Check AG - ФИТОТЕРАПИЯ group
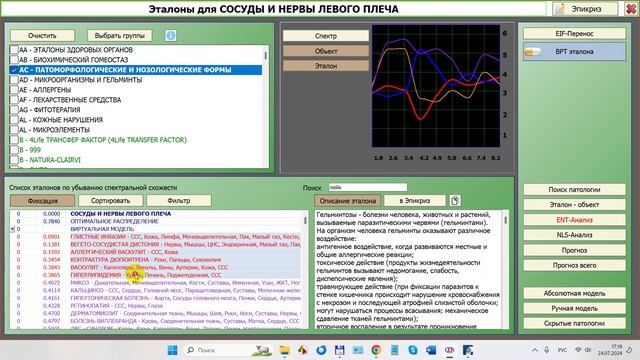The height and width of the screenshot is (360, 640). (x=14, y=110)
